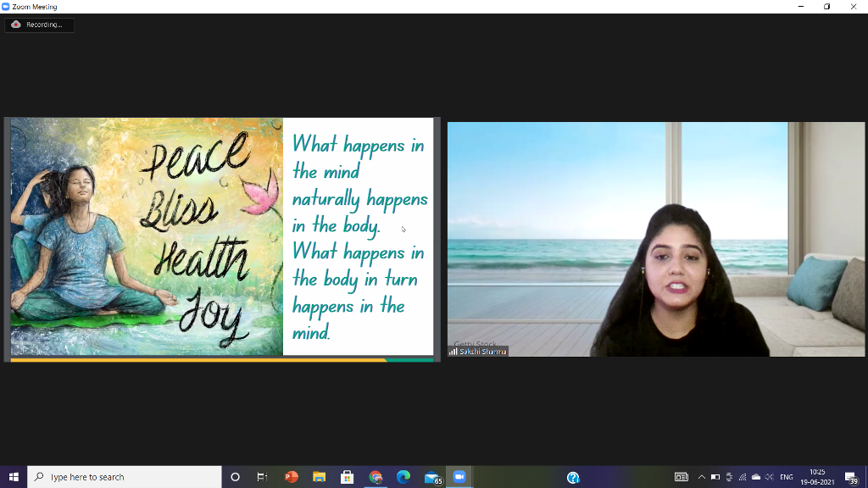This screenshot has height=488, width=868.
Task: Click the Type here to search box
Action: coord(125,477)
